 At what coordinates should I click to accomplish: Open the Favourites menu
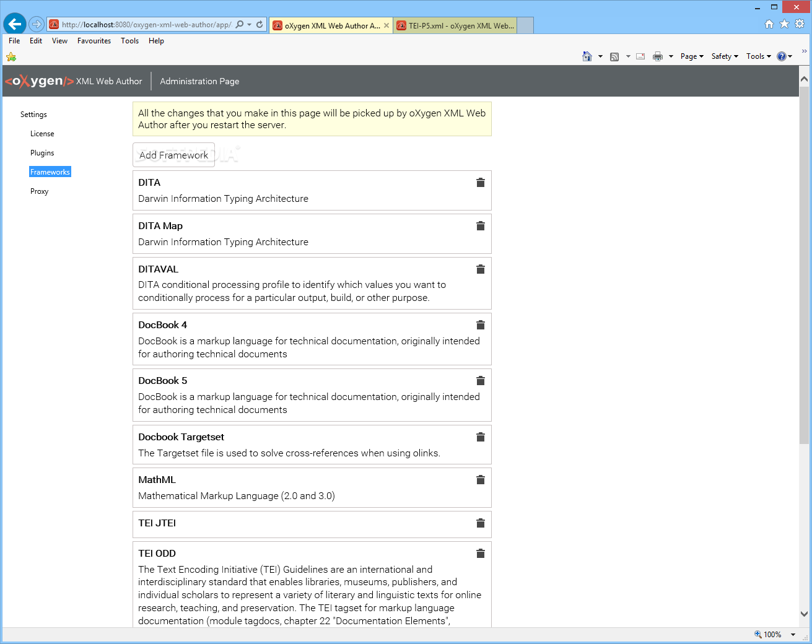[94, 41]
